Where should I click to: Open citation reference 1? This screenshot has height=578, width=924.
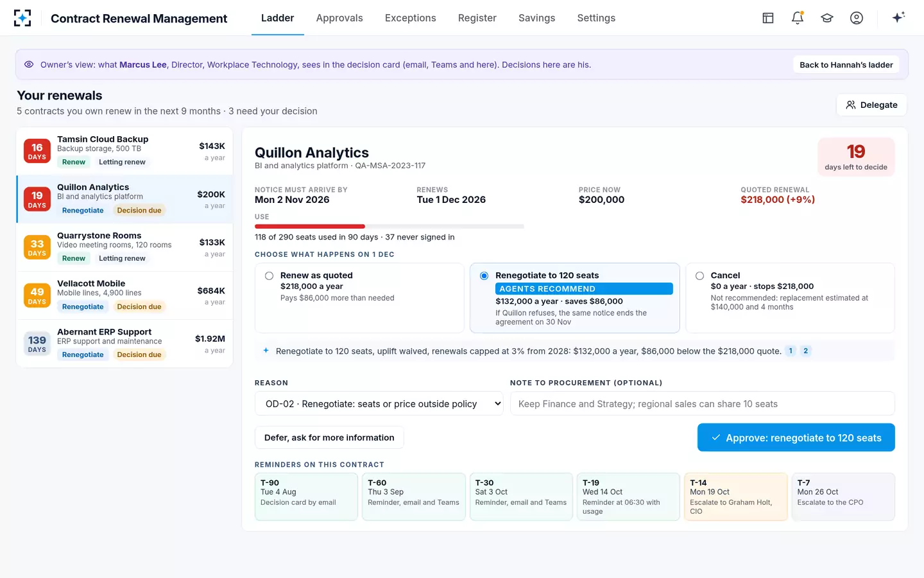[x=791, y=351]
